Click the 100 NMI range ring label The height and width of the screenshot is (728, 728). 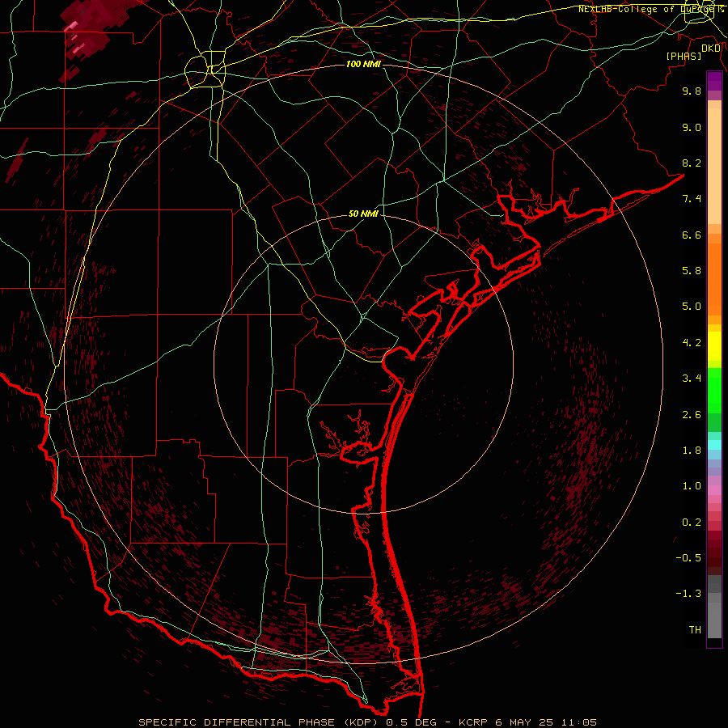point(363,64)
